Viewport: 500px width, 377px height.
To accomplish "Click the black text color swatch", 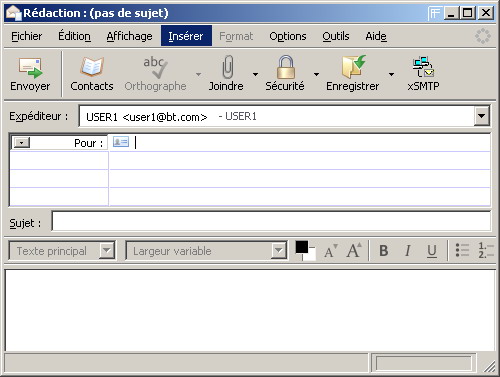I will click(301, 247).
